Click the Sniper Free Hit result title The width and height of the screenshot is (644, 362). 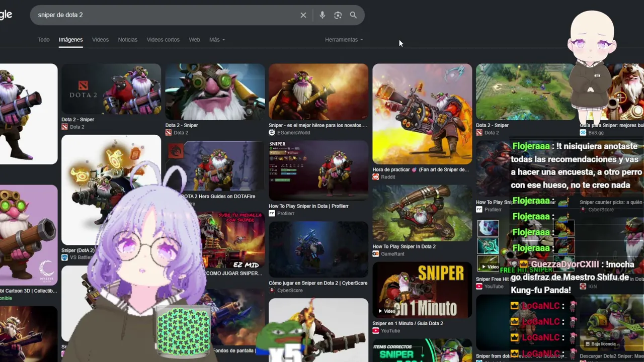[493, 279]
